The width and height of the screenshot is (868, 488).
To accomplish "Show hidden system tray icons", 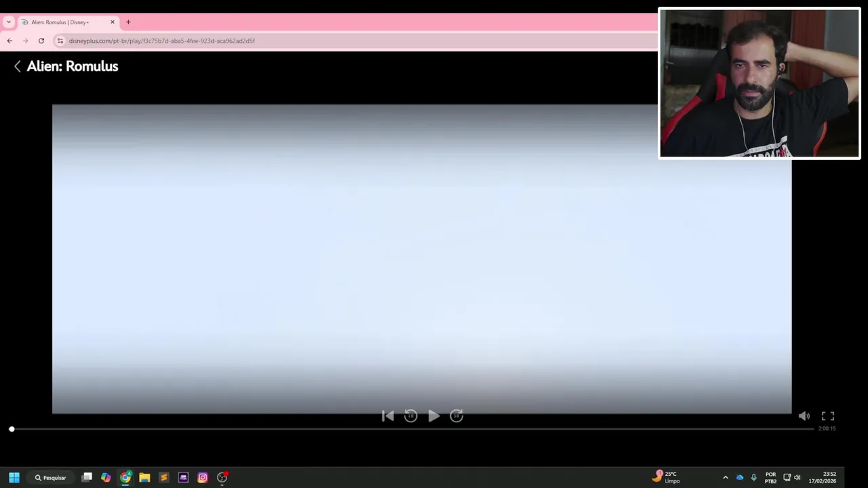I will (x=726, y=477).
